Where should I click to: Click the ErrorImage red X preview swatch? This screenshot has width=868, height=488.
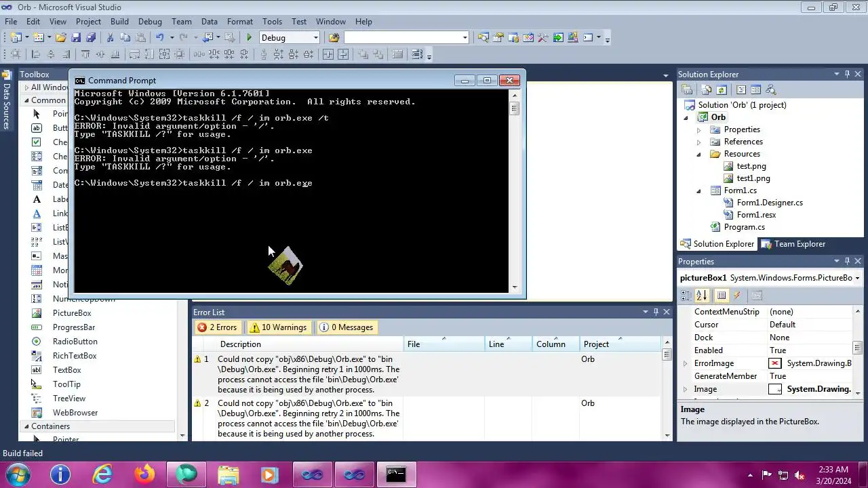point(774,363)
